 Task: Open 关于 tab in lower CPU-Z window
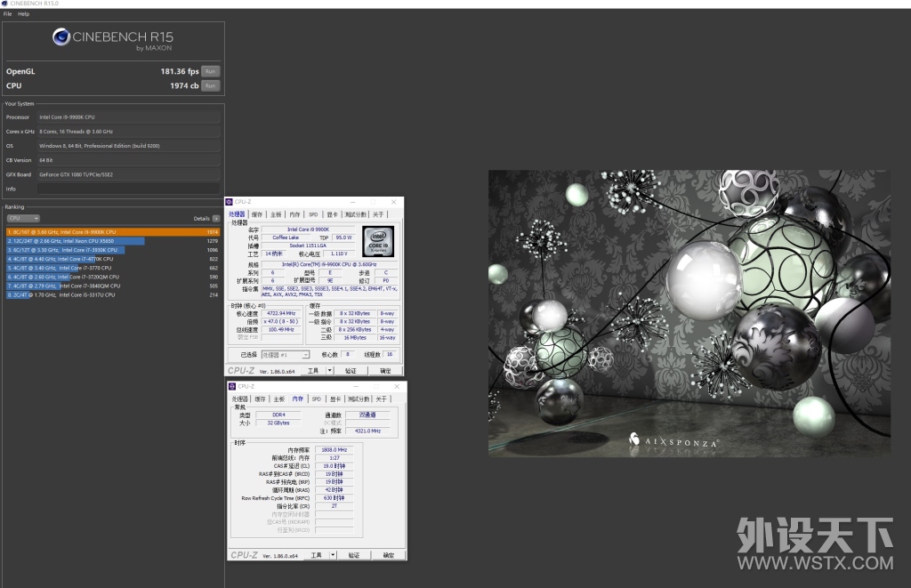[381, 399]
